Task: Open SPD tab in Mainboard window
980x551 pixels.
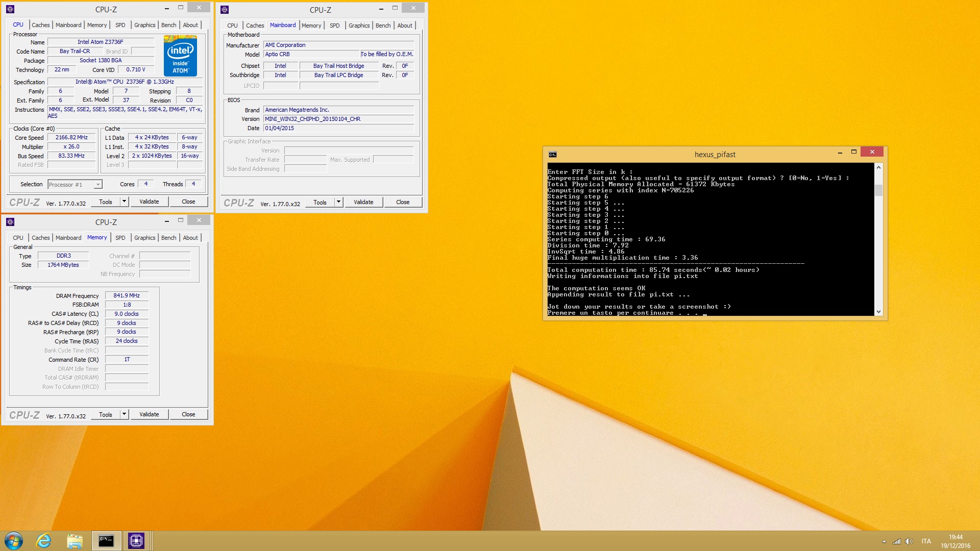Action: click(x=335, y=26)
